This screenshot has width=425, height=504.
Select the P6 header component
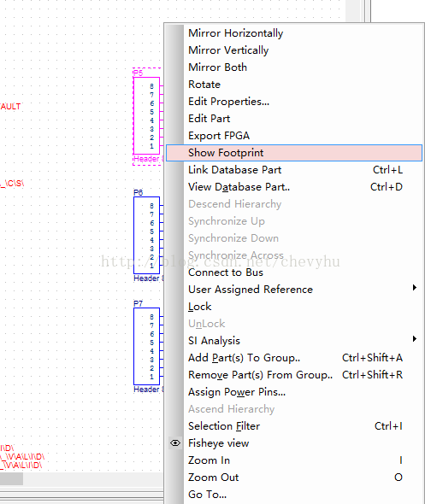(147, 235)
